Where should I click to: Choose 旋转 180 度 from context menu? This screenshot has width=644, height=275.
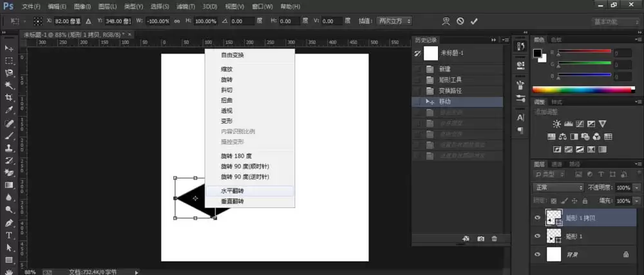click(x=250, y=156)
